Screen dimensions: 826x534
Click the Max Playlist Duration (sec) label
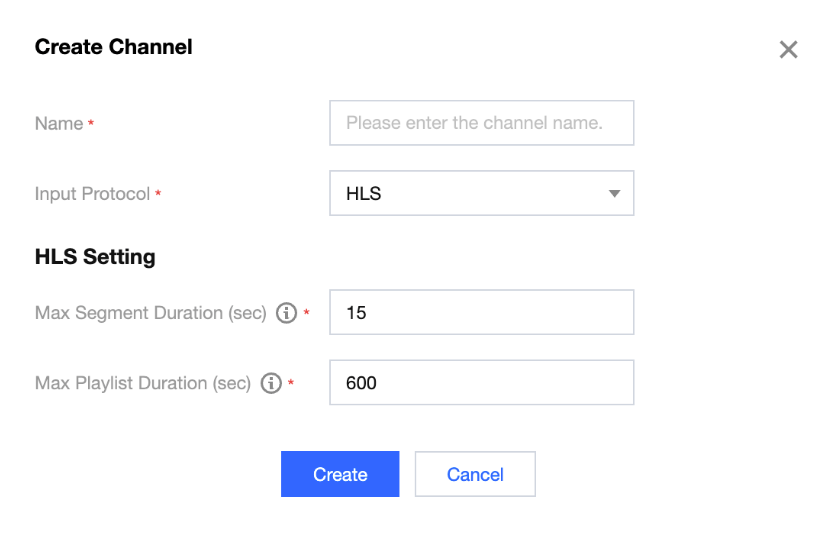pyautogui.click(x=142, y=383)
